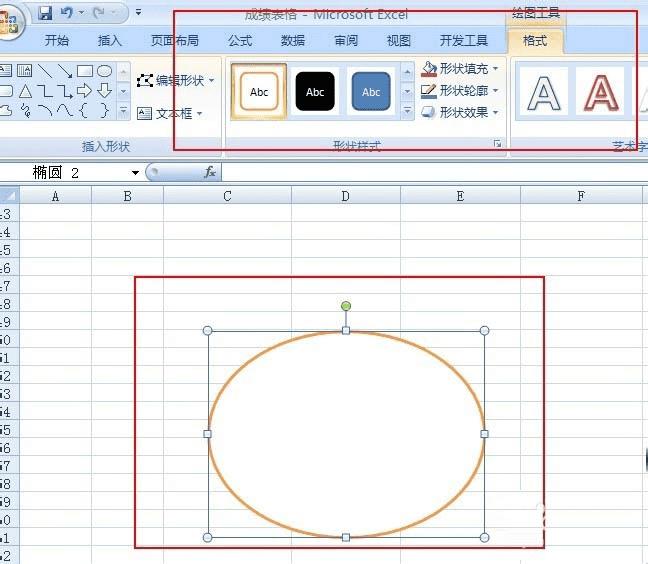Viewport: 648px width, 564px height.
Task: Select column F header
Action: pos(581,196)
